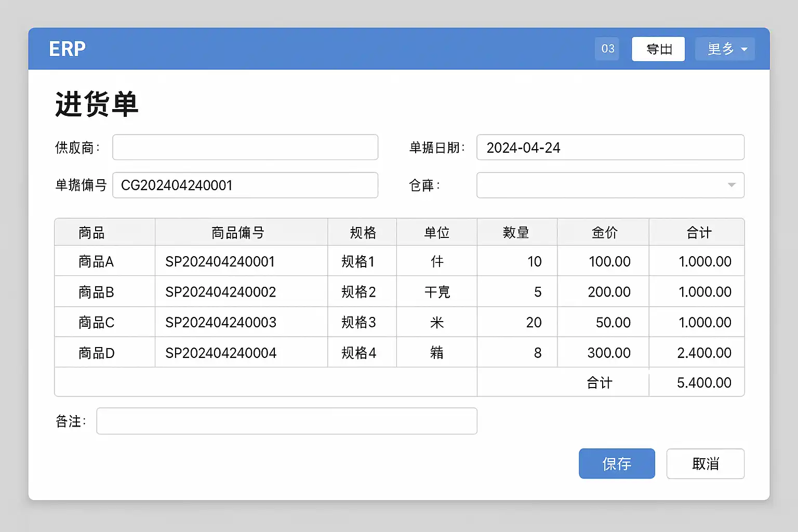Click the 商品 column header
This screenshot has height=532, width=798.
tap(91, 232)
